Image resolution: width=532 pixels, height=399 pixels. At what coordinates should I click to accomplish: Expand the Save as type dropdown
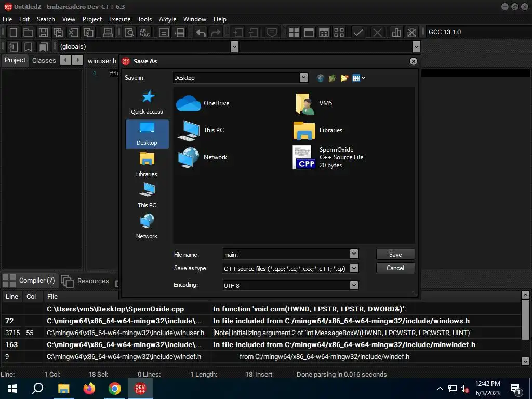click(x=354, y=268)
